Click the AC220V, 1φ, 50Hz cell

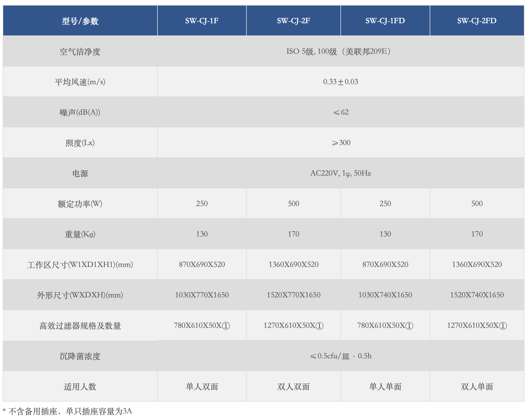pyautogui.click(x=342, y=173)
